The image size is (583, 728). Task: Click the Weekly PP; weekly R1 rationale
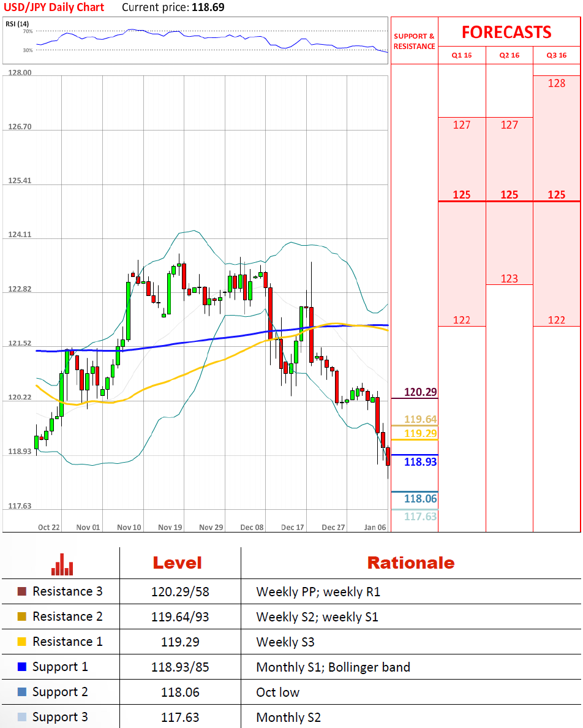coord(318,592)
